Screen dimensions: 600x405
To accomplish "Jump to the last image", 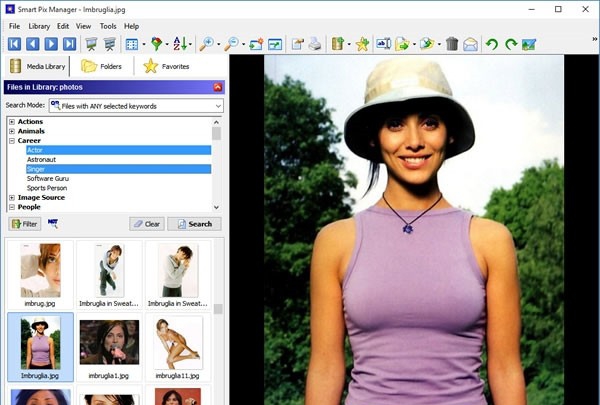I will [x=69, y=44].
